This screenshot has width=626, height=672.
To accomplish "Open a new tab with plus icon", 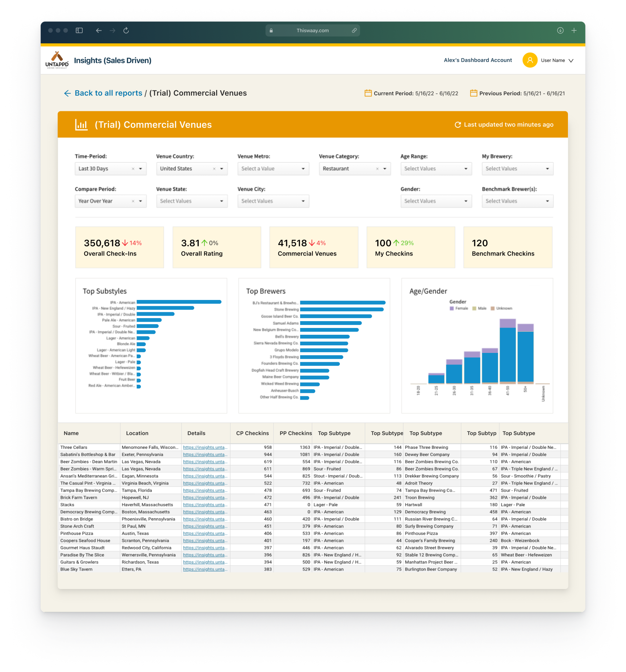I will pyautogui.click(x=574, y=30).
